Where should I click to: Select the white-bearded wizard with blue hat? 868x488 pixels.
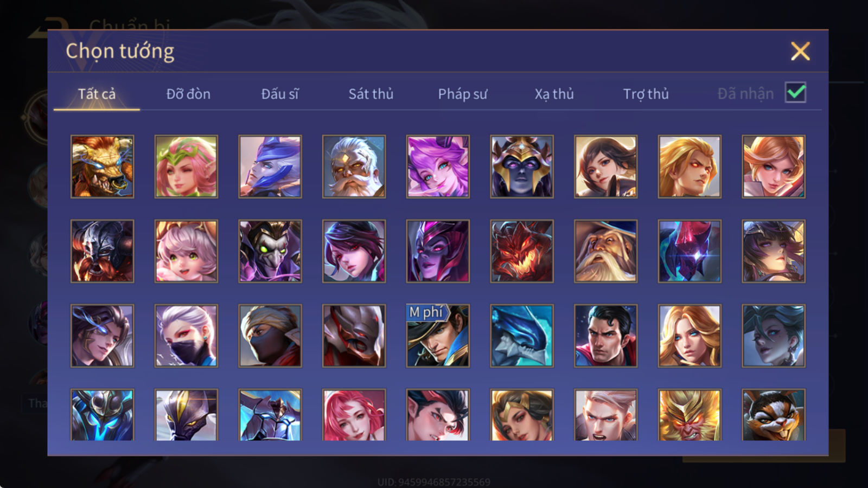tap(605, 251)
